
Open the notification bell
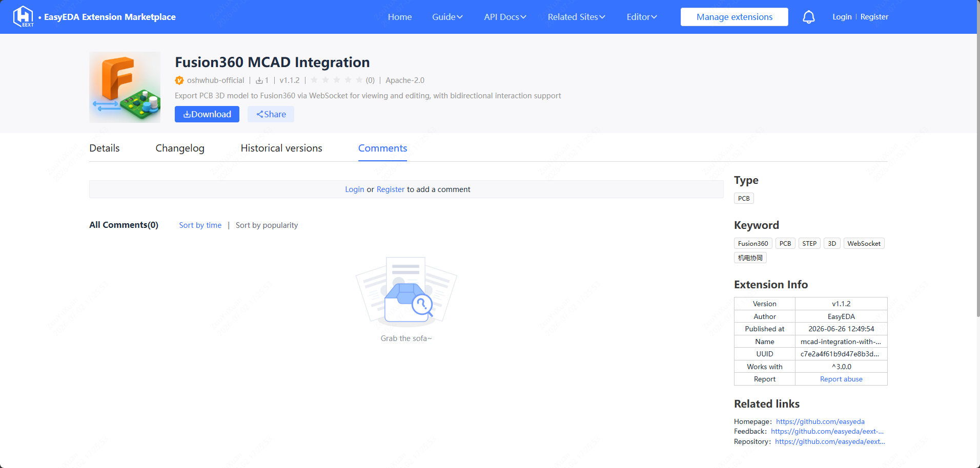pos(808,17)
